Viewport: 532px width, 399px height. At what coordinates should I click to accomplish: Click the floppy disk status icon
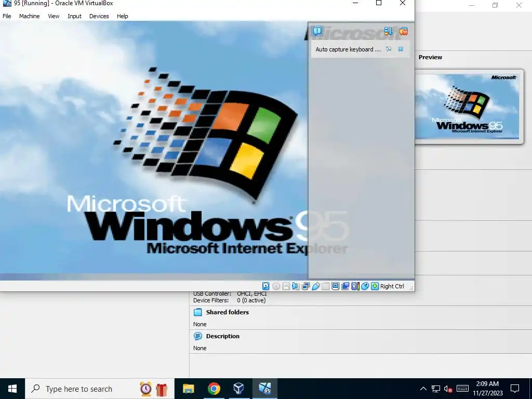tap(286, 286)
